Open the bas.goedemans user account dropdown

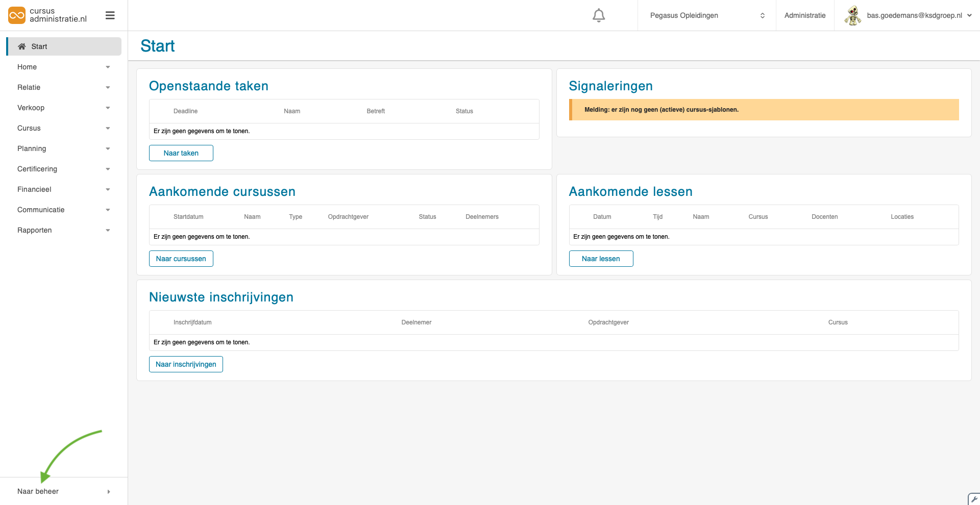[x=919, y=15]
